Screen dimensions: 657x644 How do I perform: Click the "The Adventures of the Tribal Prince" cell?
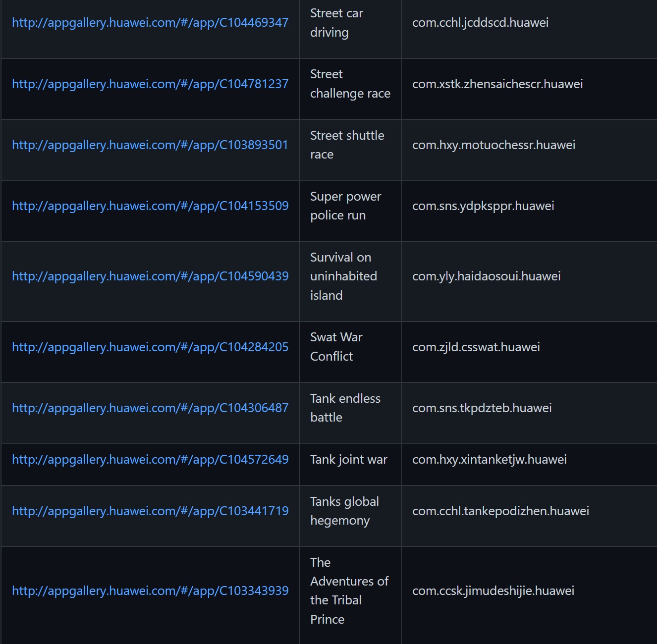pos(349,591)
